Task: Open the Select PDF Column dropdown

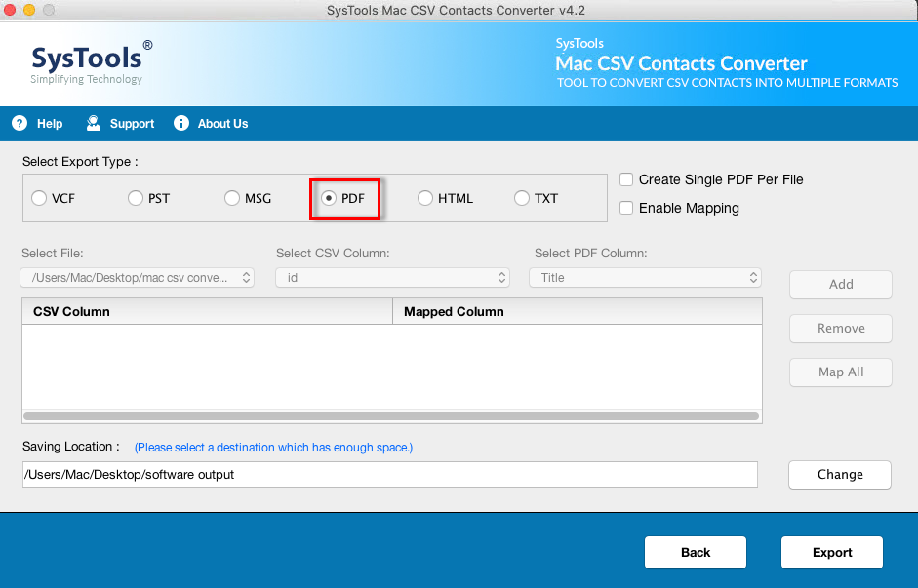Action: (645, 277)
